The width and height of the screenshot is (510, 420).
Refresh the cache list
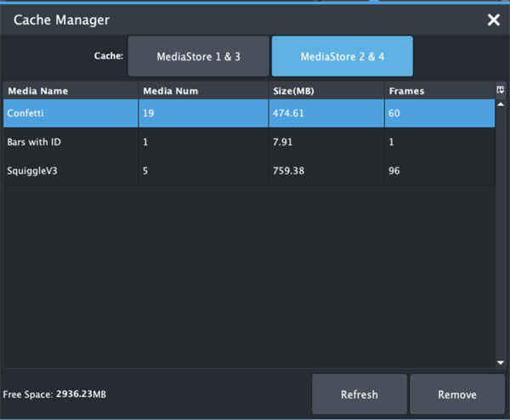point(359,394)
